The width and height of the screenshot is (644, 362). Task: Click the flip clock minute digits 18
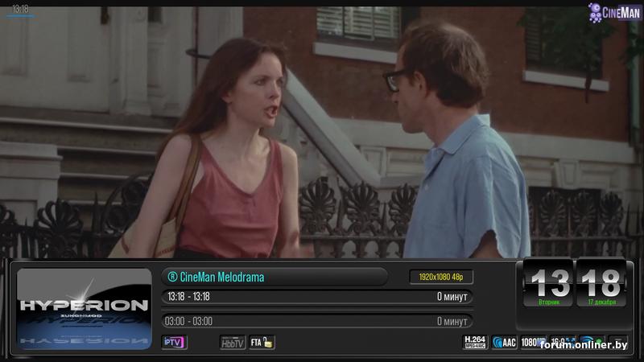tap(601, 283)
